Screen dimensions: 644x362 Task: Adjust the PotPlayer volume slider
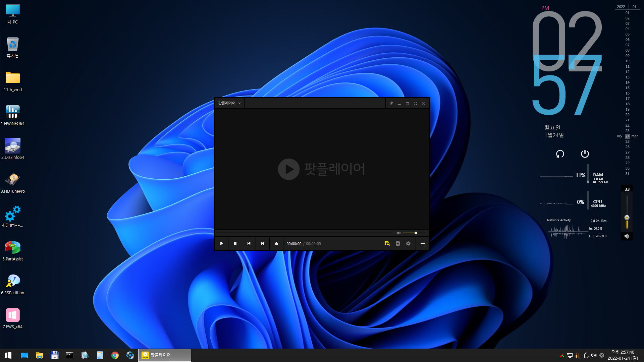pyautogui.click(x=414, y=233)
